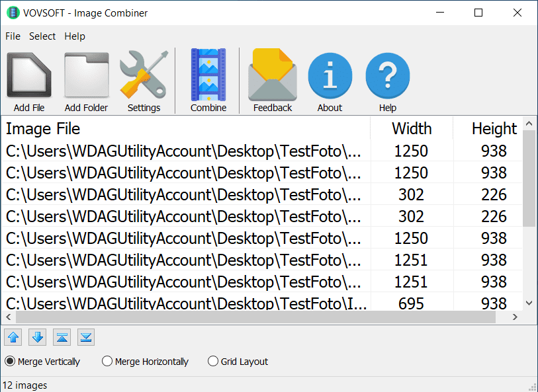
Task: Move selected image down one position
Action: tap(38, 337)
